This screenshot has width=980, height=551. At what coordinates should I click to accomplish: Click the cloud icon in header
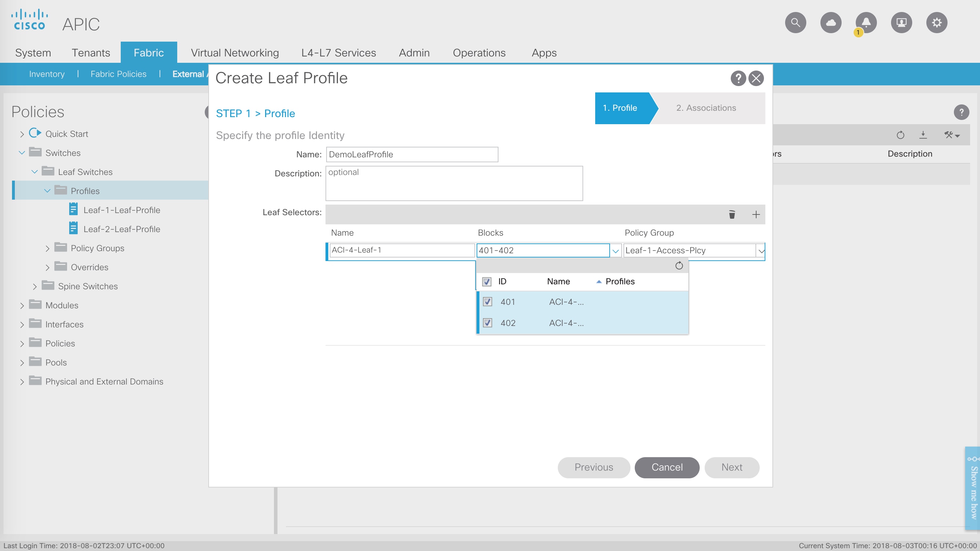pos(830,23)
